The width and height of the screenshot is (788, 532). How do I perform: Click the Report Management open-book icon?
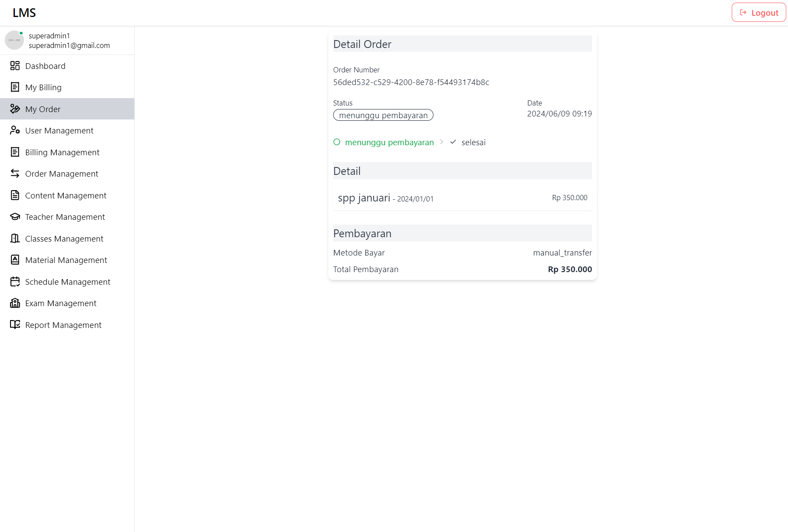pyautogui.click(x=15, y=325)
